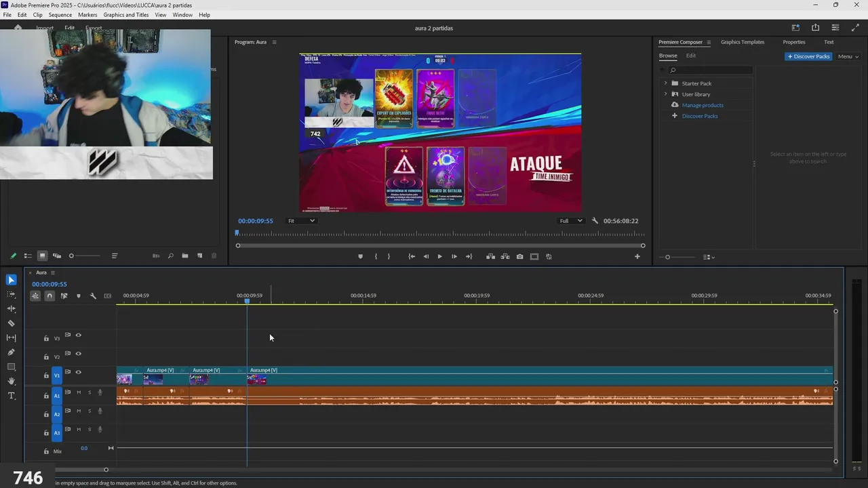Enable voice-over record on A3
This screenshot has width=868, height=488.
pos(100,429)
